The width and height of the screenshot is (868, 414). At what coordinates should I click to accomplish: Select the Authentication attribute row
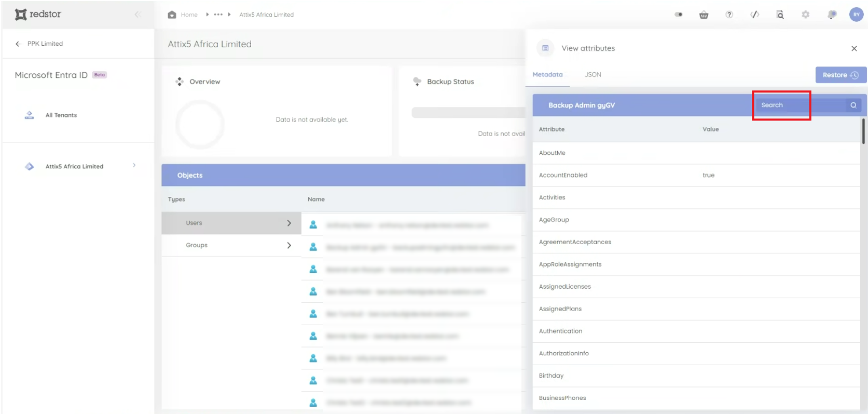pos(696,331)
